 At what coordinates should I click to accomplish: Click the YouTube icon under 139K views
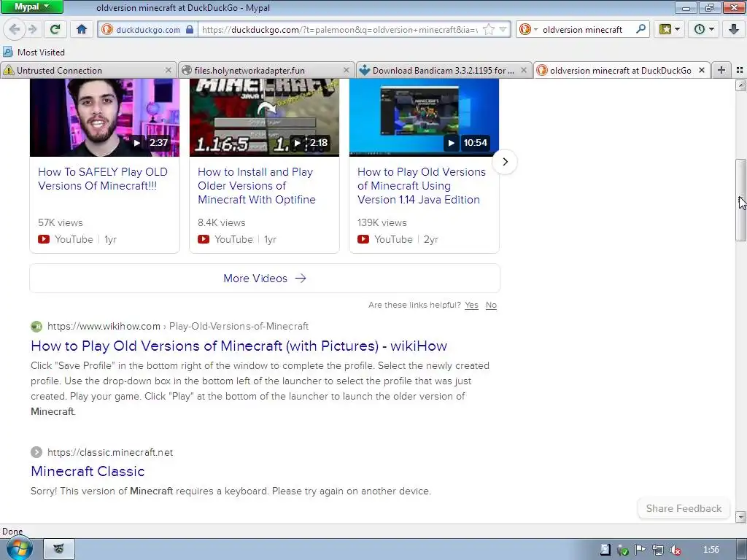[363, 239]
